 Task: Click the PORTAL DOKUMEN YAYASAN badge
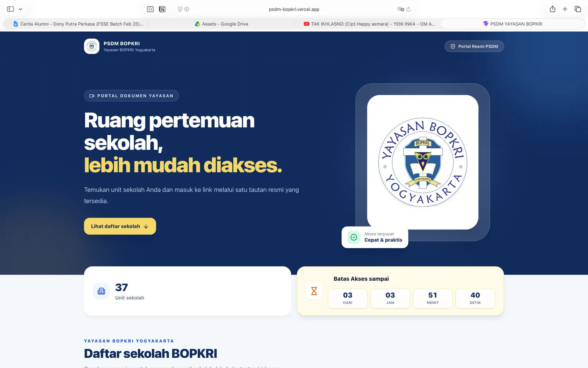132,96
